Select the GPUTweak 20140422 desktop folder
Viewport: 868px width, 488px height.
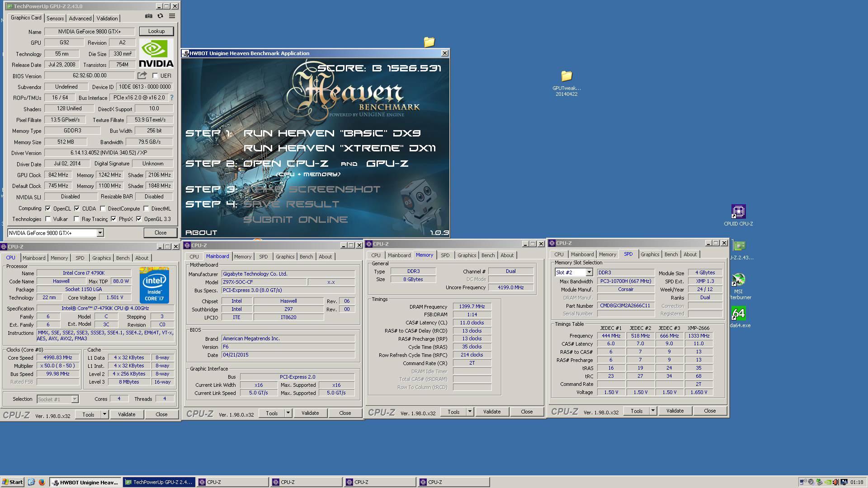tap(566, 84)
